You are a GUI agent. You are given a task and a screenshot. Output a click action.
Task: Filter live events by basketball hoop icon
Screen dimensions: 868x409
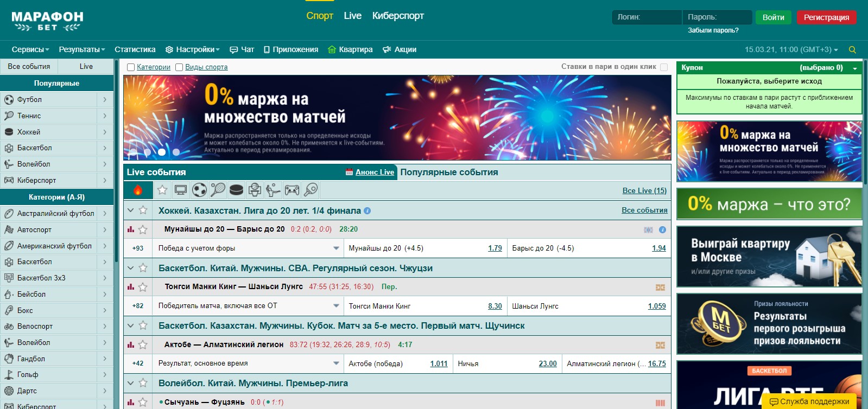pyautogui.click(x=255, y=190)
